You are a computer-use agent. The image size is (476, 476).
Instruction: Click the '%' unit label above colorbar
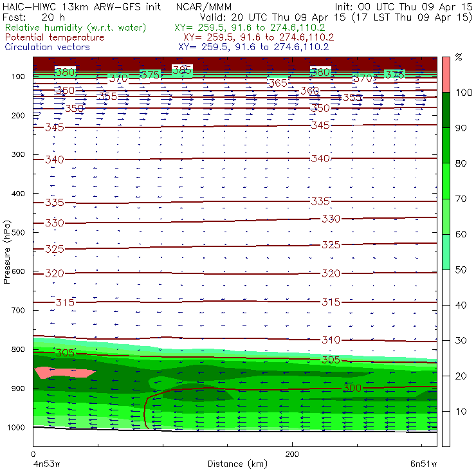(x=459, y=57)
